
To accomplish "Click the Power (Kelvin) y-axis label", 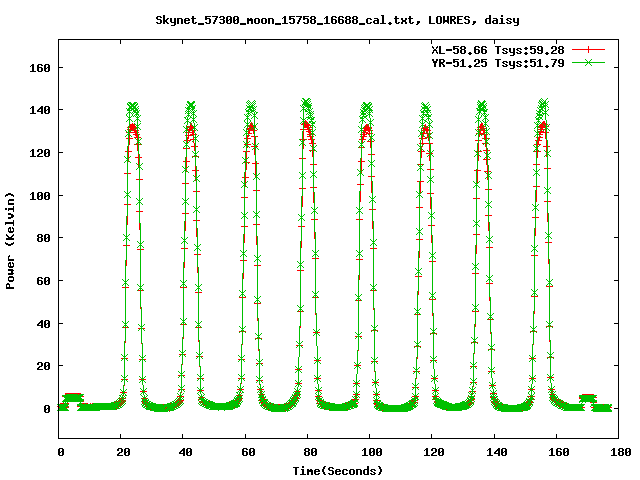I will pos(10,241).
